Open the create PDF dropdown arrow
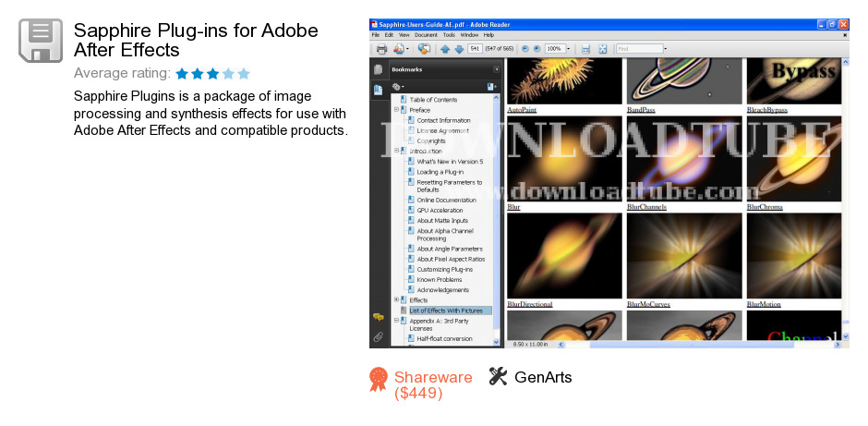 tap(407, 49)
